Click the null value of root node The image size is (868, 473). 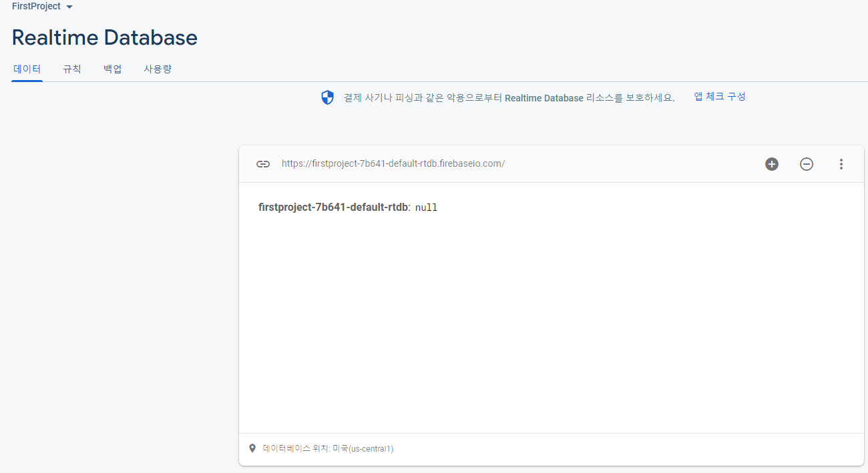[426, 207]
